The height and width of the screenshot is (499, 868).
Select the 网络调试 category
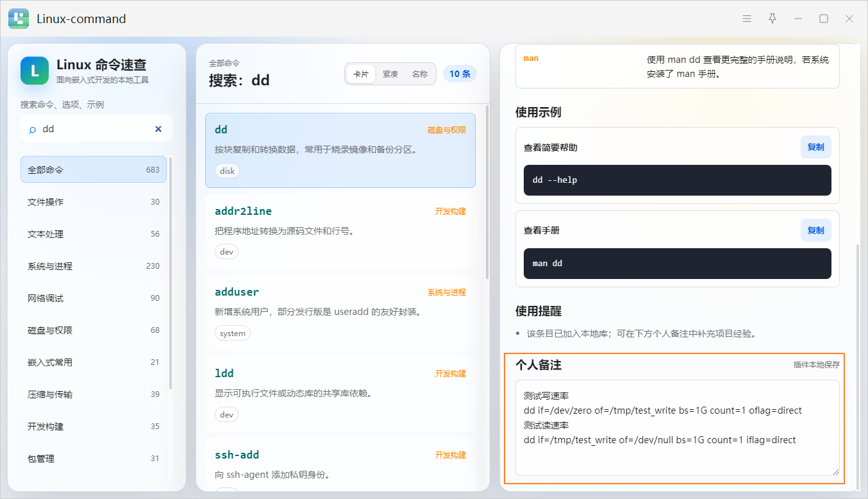tap(94, 298)
